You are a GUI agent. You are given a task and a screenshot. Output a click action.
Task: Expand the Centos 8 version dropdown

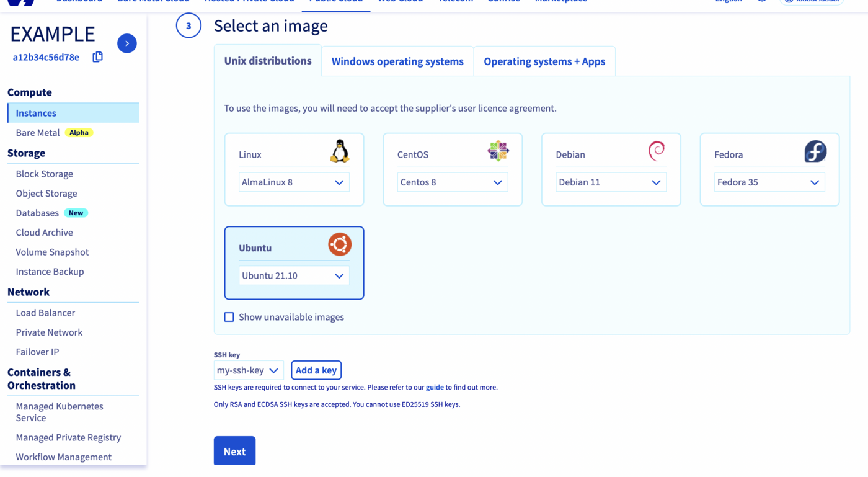452,182
